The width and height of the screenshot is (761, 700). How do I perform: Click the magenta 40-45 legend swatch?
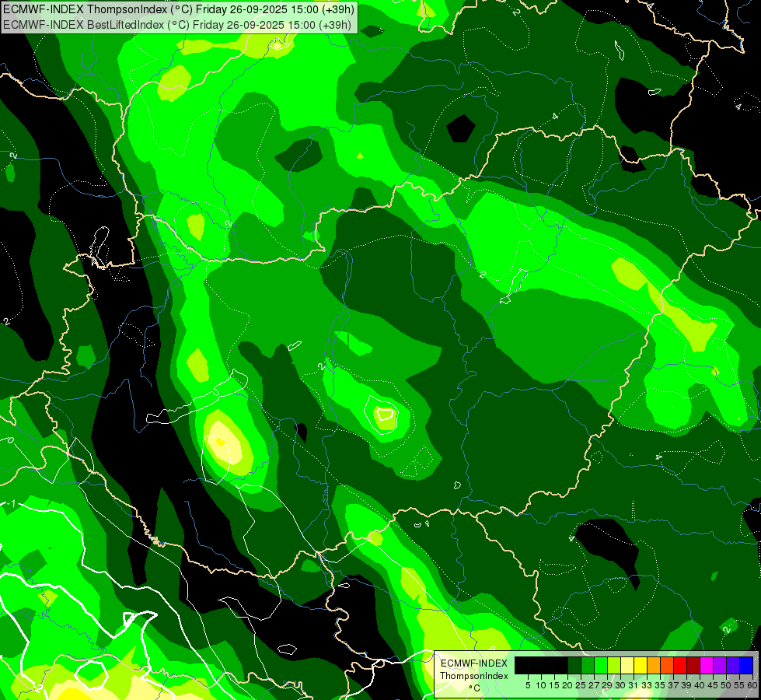click(707, 665)
